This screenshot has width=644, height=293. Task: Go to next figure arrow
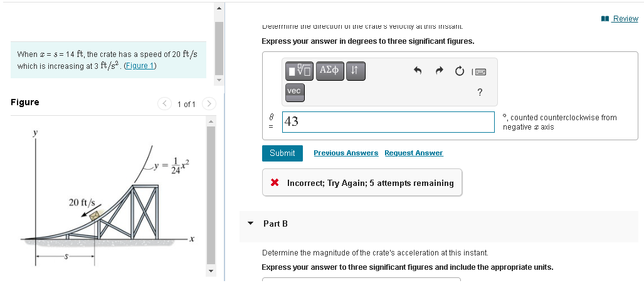click(209, 104)
